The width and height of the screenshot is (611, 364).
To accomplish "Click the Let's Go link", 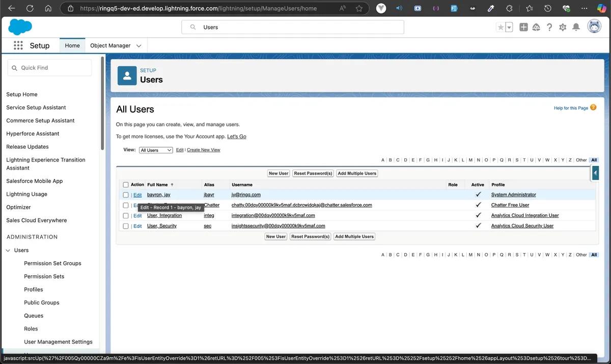I will [x=237, y=136].
